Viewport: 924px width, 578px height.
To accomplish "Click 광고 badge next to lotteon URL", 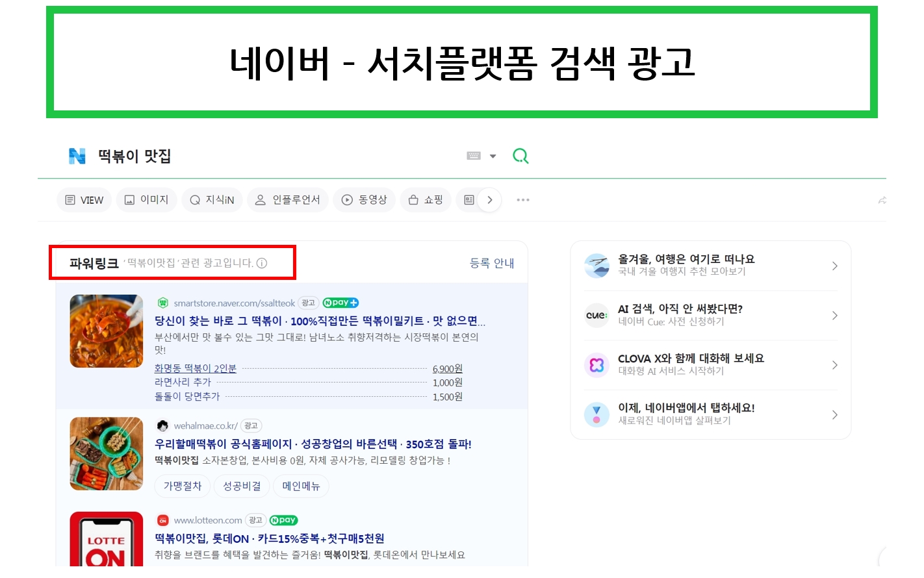I will (256, 520).
